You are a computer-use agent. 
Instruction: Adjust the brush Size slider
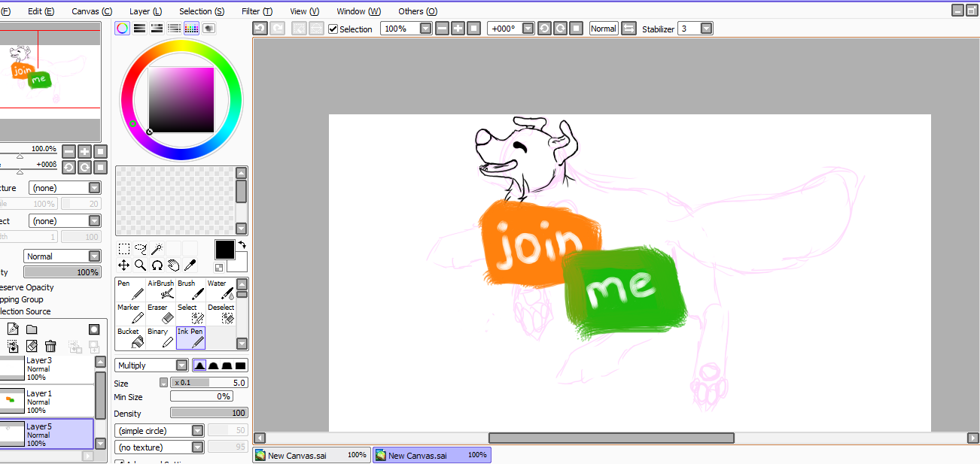[x=209, y=383]
